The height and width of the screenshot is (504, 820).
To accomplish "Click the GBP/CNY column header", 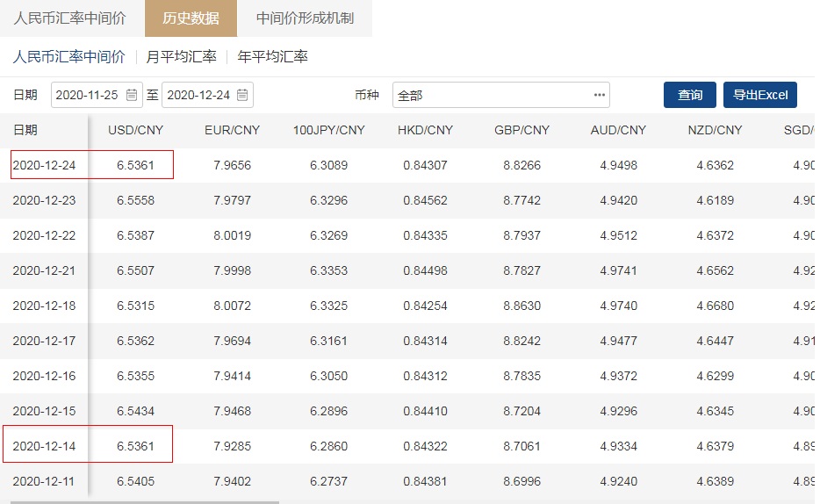I will [x=521, y=130].
